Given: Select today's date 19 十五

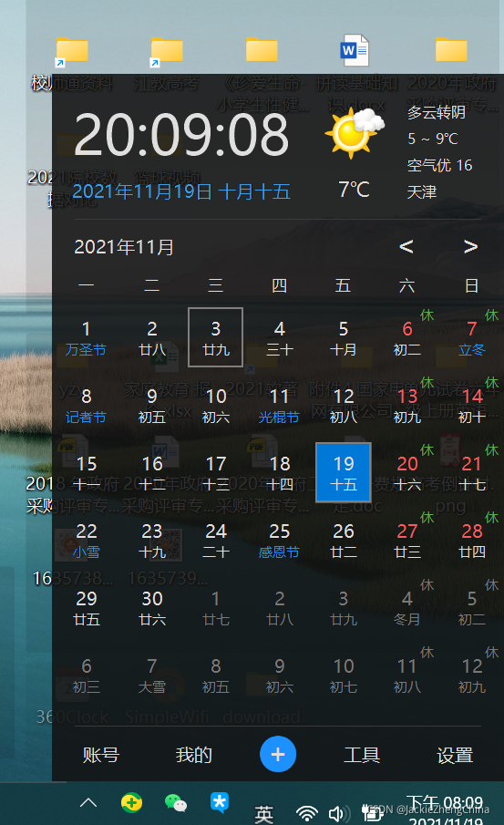Looking at the screenshot, I should 344,472.
